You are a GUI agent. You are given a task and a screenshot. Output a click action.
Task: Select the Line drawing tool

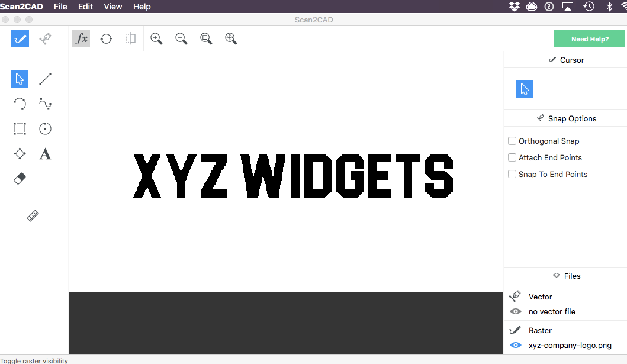click(x=45, y=79)
